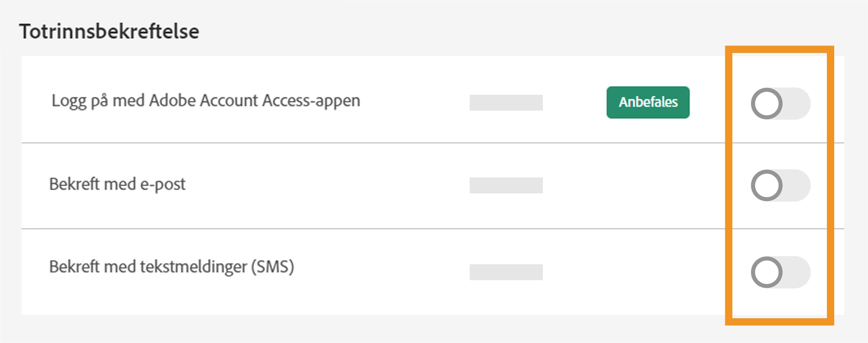
Task: Click the Totrinnsbekreftelse heading
Action: [x=109, y=31]
